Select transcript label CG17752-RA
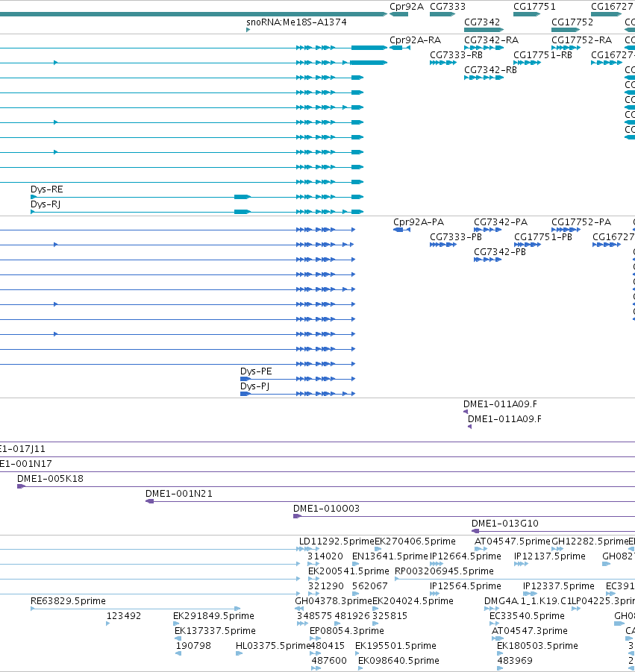635x672 pixels. (x=581, y=40)
